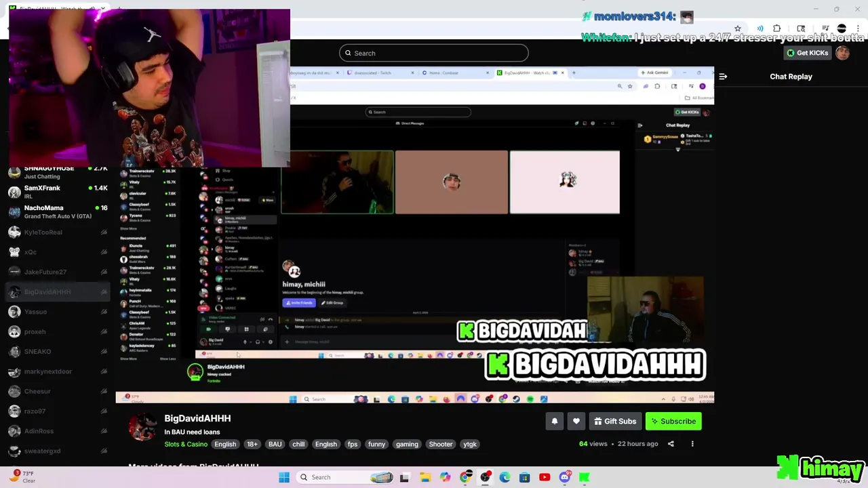
Task: Open the Chrome three-dot menu
Action: (859, 28)
